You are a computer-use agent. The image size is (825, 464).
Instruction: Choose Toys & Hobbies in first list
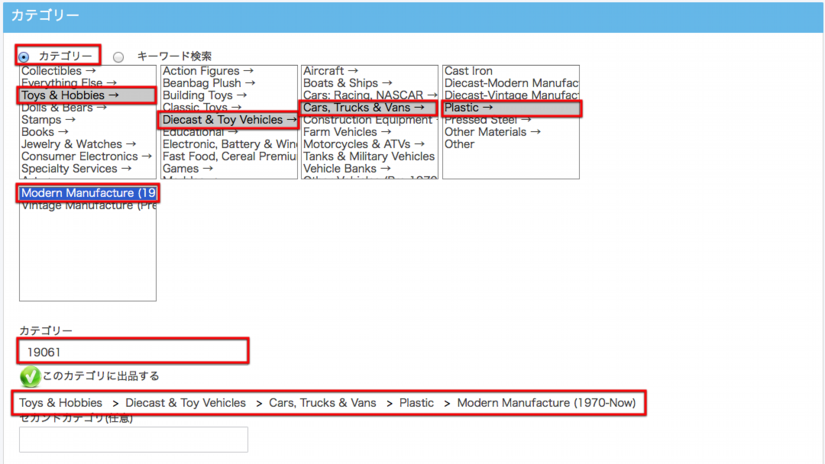pos(70,96)
